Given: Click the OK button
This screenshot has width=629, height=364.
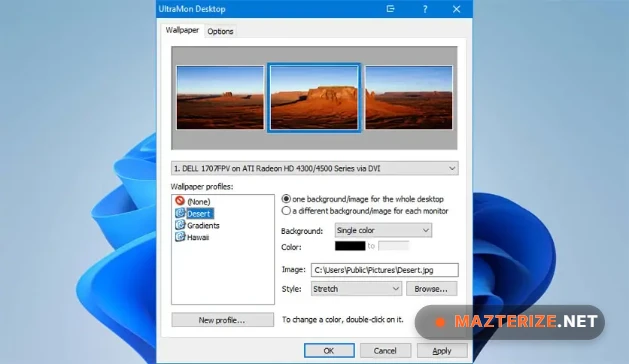Looking at the screenshot, I should coord(329,351).
